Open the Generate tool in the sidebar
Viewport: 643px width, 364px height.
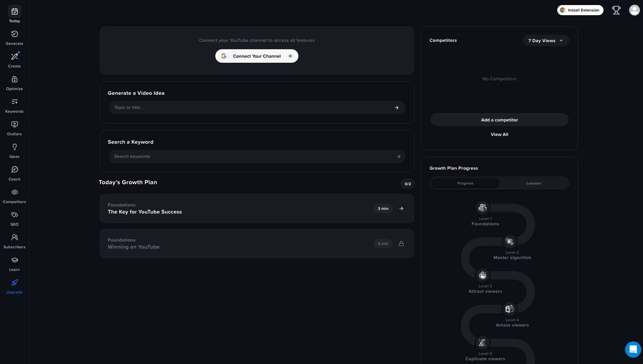tap(14, 34)
